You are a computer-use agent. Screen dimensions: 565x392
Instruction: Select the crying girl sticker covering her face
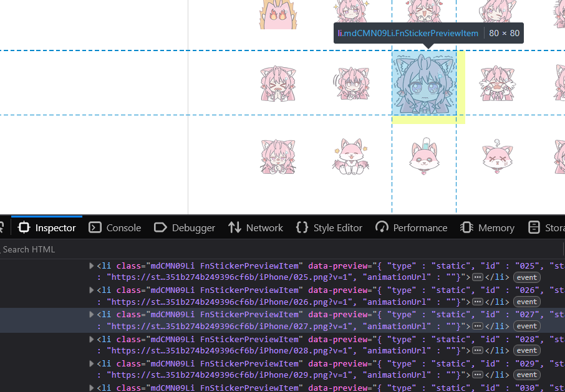497,84
